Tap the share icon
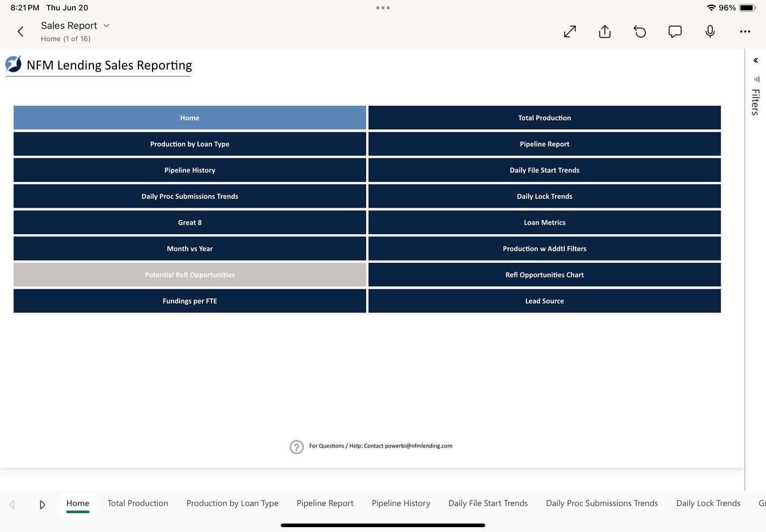This screenshot has width=766, height=532. pos(605,32)
